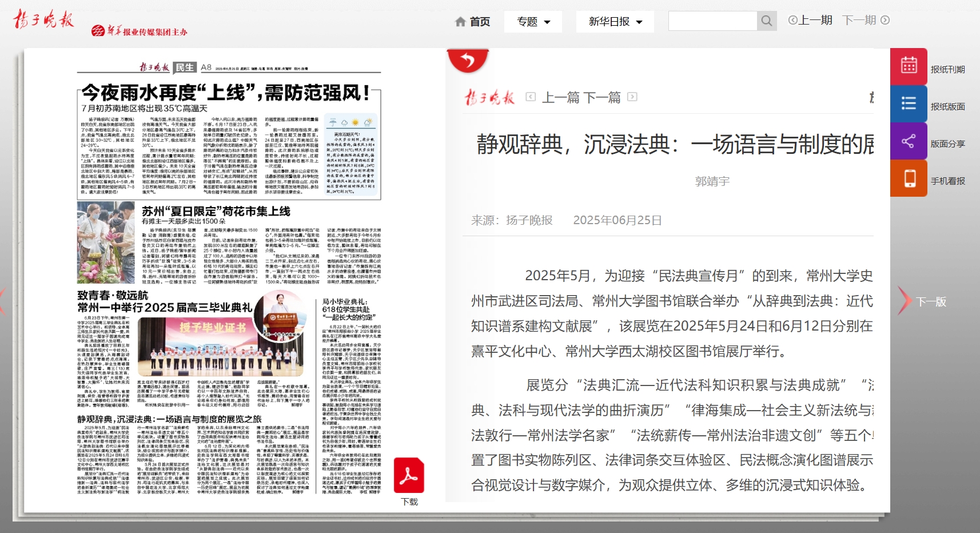The width and height of the screenshot is (980, 533).
Task: Expand the 专题 dropdown menu
Action: pyautogui.click(x=533, y=22)
